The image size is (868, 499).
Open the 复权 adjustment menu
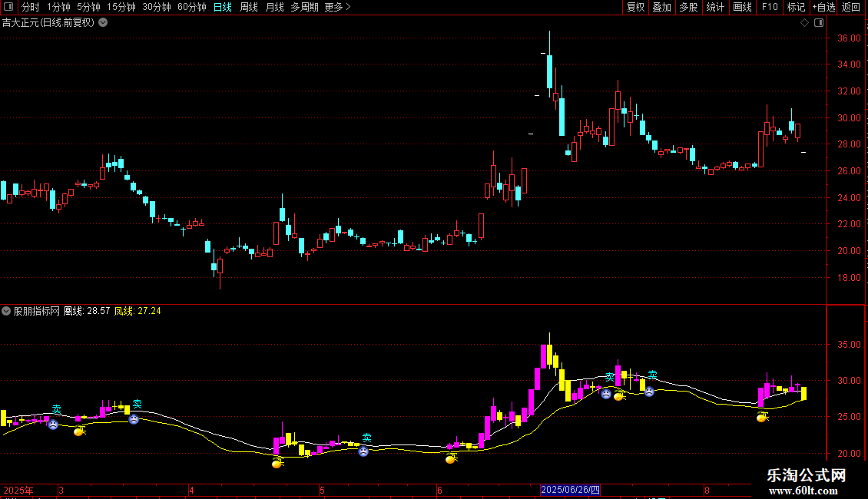tap(635, 7)
